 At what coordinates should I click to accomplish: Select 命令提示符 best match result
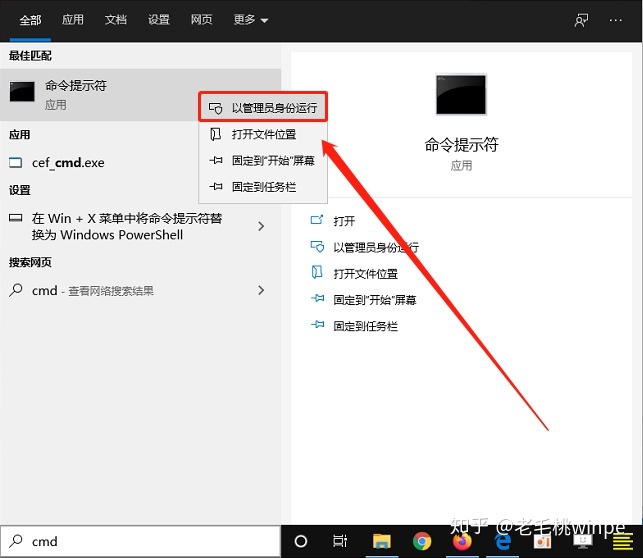[x=140, y=95]
